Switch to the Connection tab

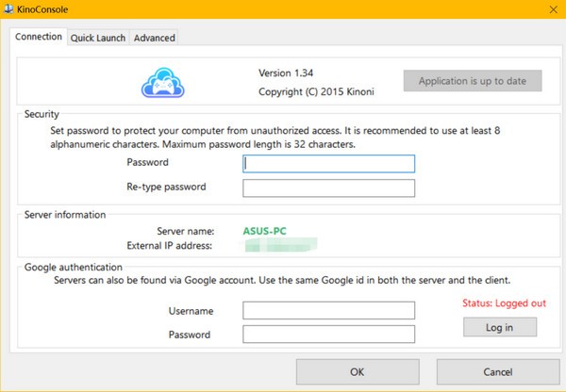coord(39,37)
